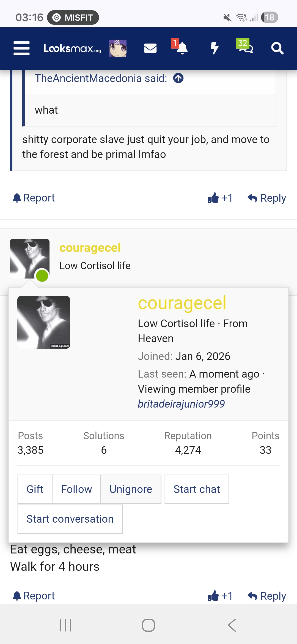Open the britadeirajunior999 profile link
Image resolution: width=297 pixels, height=644 pixels.
[181, 404]
